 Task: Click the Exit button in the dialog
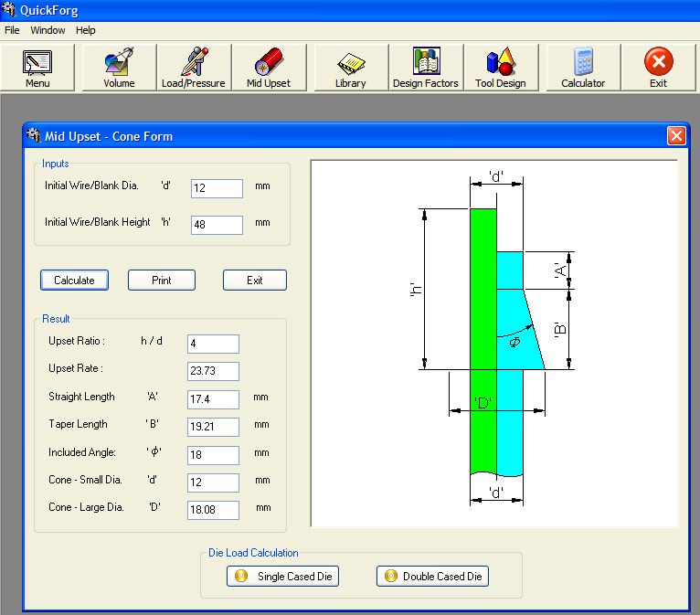point(254,281)
